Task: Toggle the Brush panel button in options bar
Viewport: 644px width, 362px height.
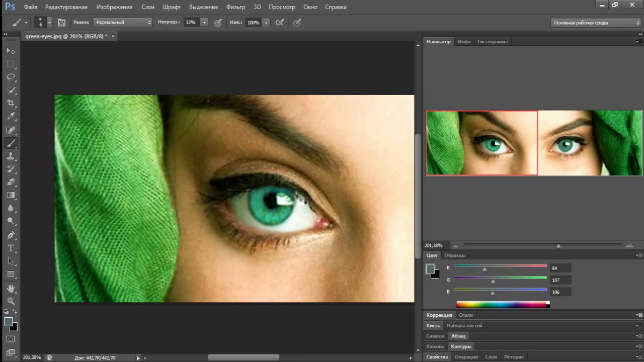Action: point(61,23)
